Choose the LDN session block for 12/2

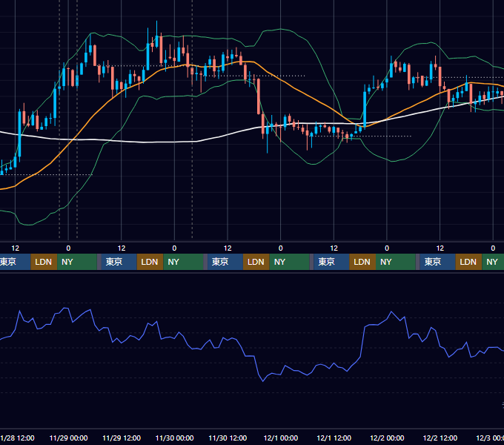coord(468,262)
